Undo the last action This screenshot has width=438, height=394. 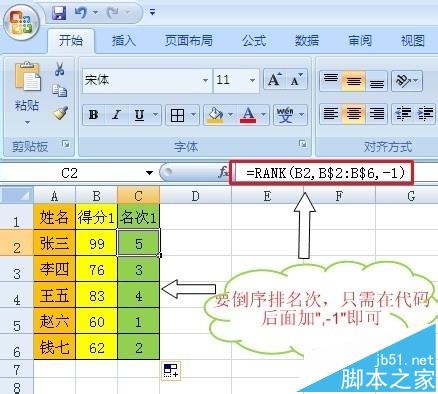point(81,13)
